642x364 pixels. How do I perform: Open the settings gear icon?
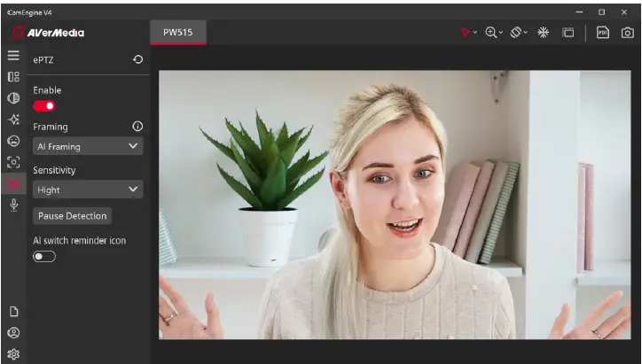[13, 354]
